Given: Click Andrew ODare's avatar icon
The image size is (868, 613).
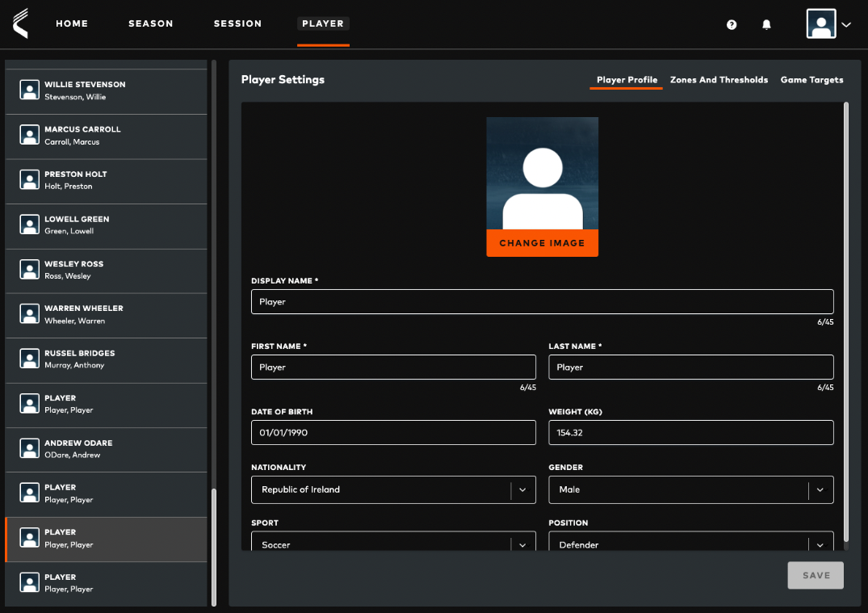Looking at the screenshot, I should pyautogui.click(x=30, y=448).
